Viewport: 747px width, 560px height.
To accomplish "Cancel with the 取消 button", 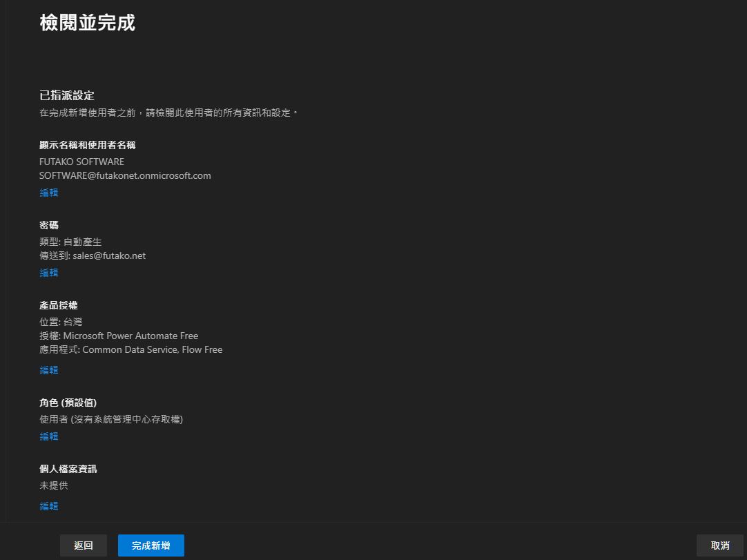I will (719, 545).
